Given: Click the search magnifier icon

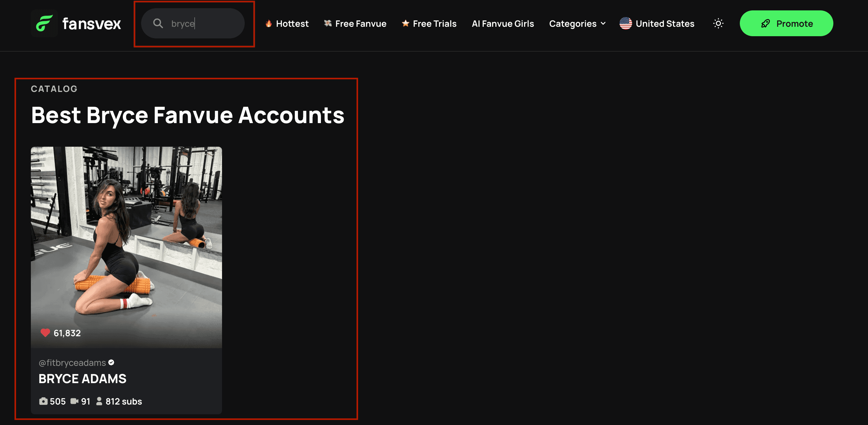Looking at the screenshot, I should (158, 23).
